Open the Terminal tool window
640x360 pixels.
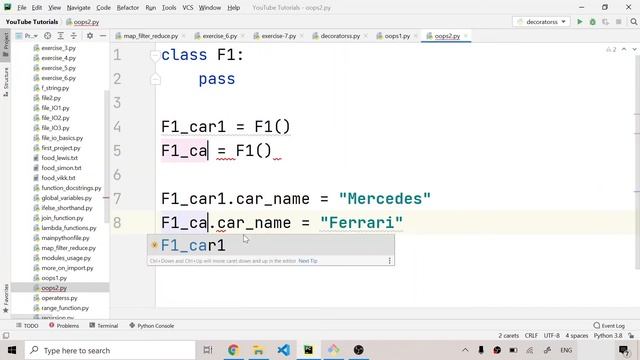tap(104, 326)
